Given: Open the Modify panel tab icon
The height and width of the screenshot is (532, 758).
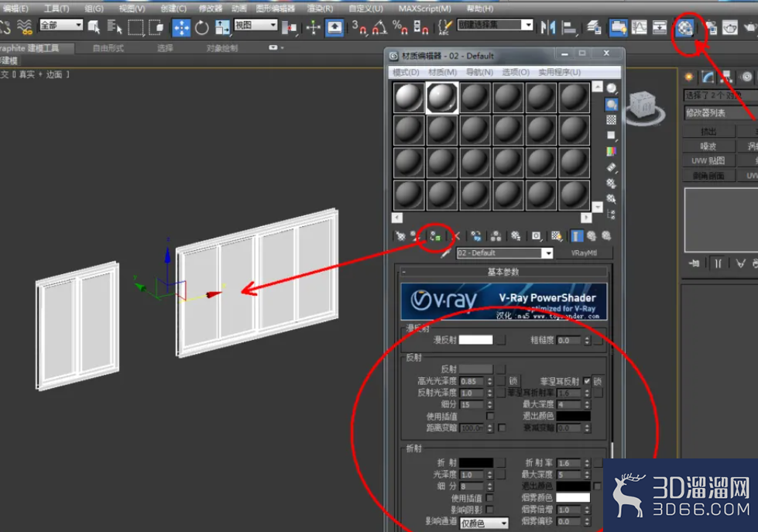Looking at the screenshot, I should tap(708, 77).
